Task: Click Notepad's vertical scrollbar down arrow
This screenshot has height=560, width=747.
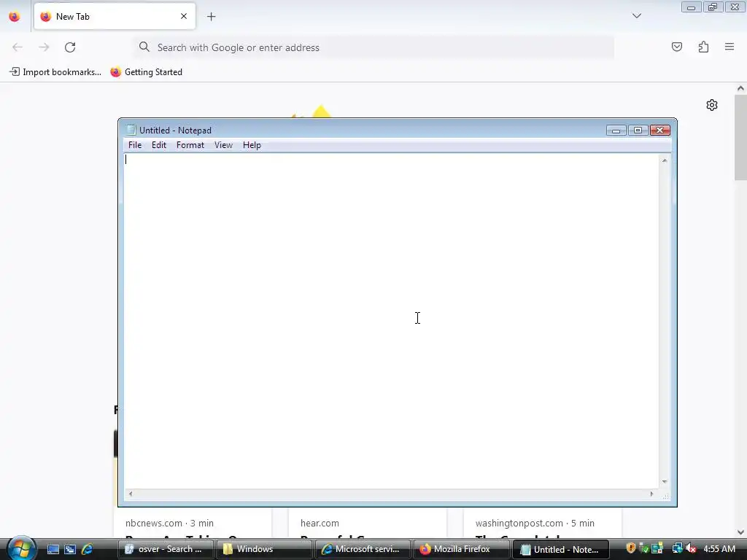Action: pyautogui.click(x=665, y=482)
